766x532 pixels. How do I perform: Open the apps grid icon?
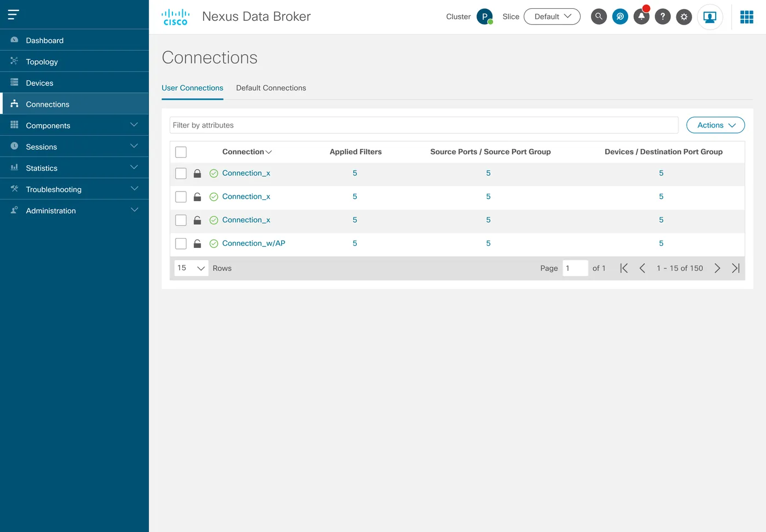coord(747,17)
